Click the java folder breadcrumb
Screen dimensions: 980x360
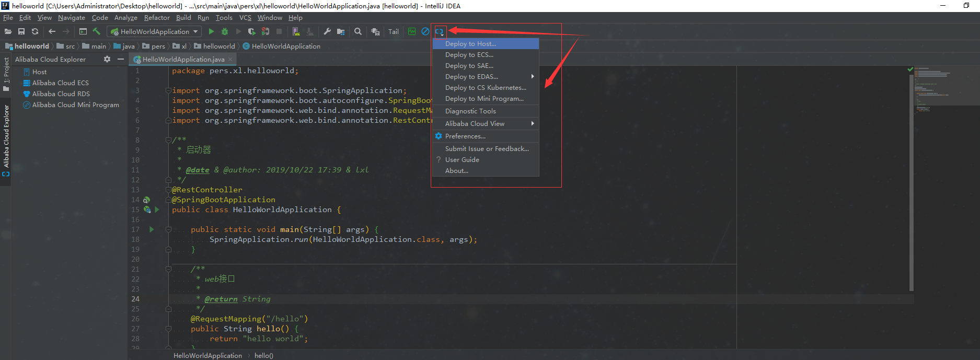pos(124,46)
